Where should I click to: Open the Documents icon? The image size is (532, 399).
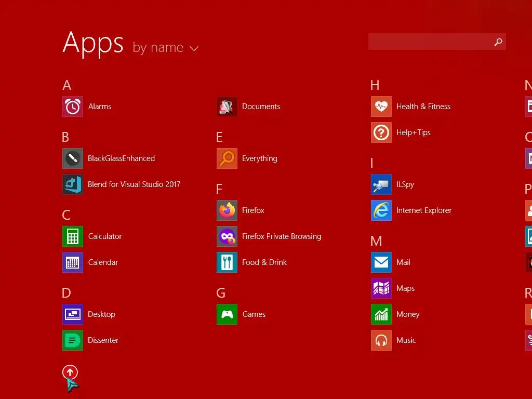227,107
